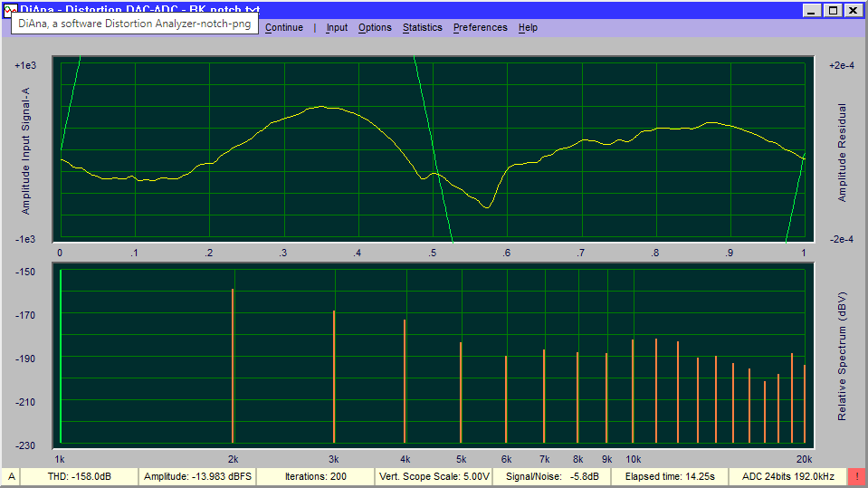Viewport: 868px width, 488px height.
Task: Click the -170 spectrum axis label
Action: (25, 316)
